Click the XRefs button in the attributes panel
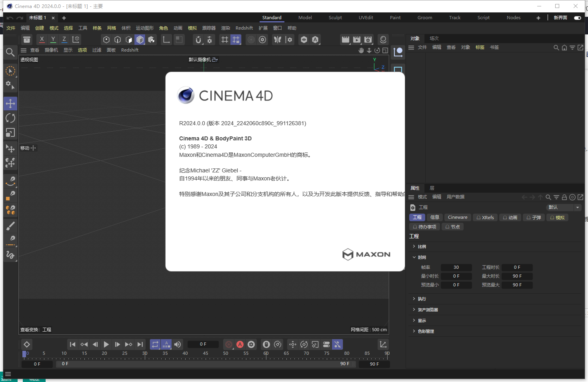The image size is (588, 382). click(485, 217)
